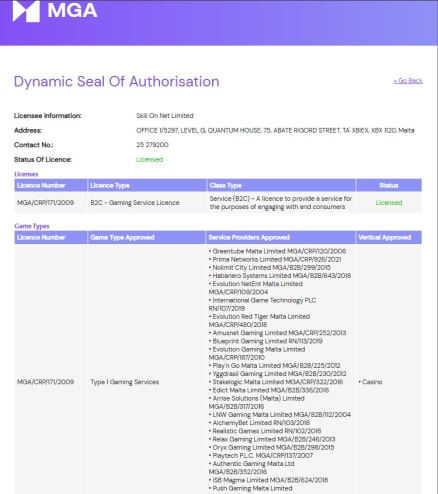438x494 pixels.
Task: Select the page title Dynamic Seal Of Authorisation
Action: pos(116,82)
